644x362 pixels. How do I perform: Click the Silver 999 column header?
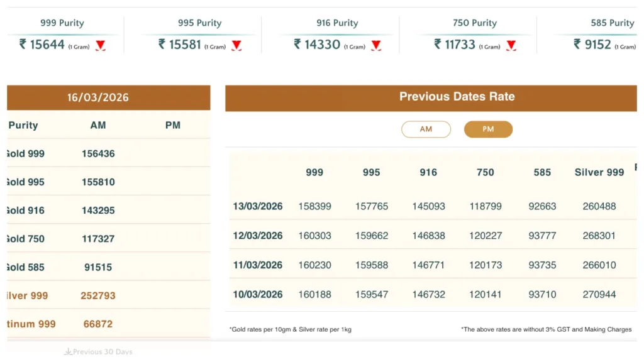pos(599,172)
